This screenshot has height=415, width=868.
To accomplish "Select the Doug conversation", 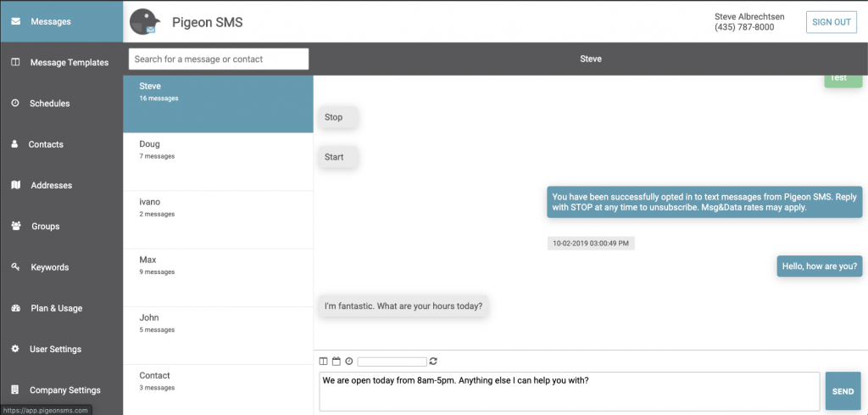I will (x=218, y=162).
